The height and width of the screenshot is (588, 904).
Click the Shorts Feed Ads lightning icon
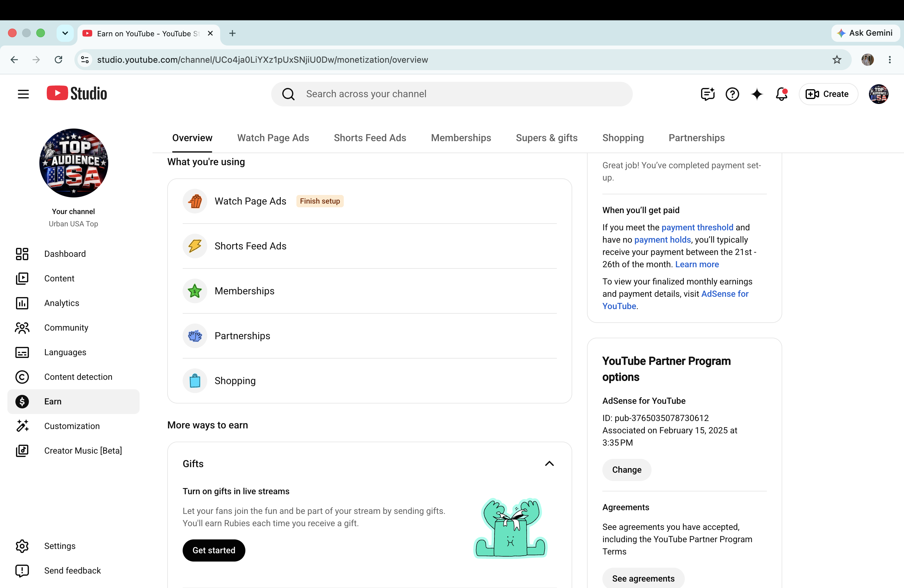pos(195,246)
